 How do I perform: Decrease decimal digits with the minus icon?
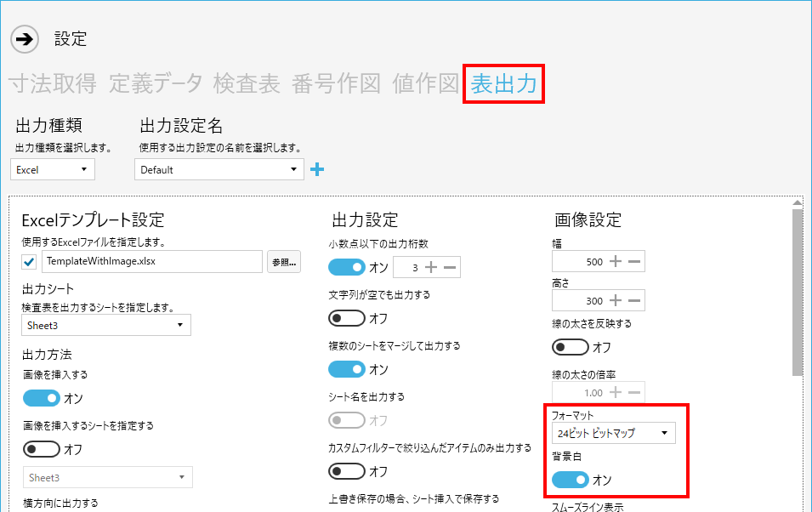pyautogui.click(x=451, y=268)
